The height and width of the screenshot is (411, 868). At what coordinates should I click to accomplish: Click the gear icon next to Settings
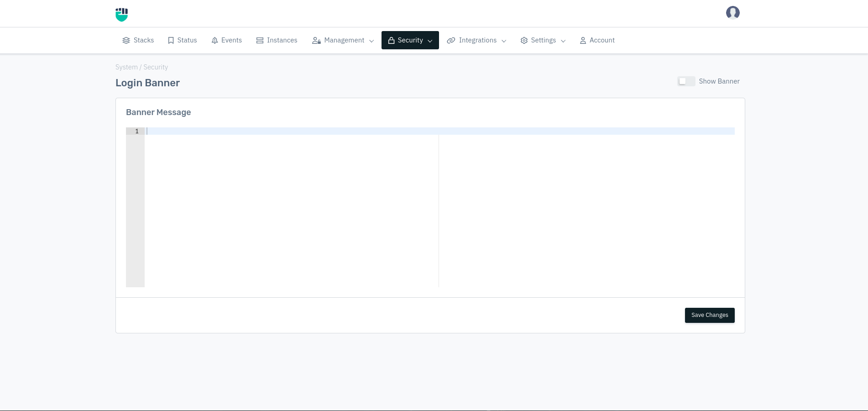[x=524, y=40]
